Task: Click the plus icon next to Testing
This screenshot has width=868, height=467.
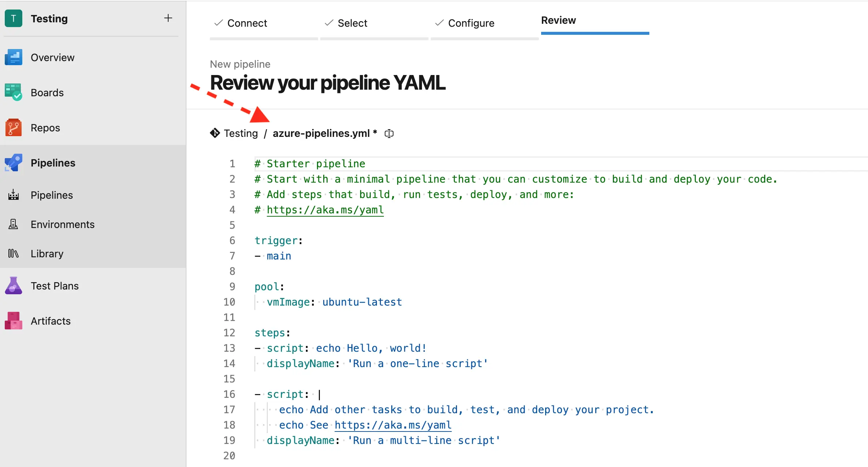Action: click(x=168, y=18)
